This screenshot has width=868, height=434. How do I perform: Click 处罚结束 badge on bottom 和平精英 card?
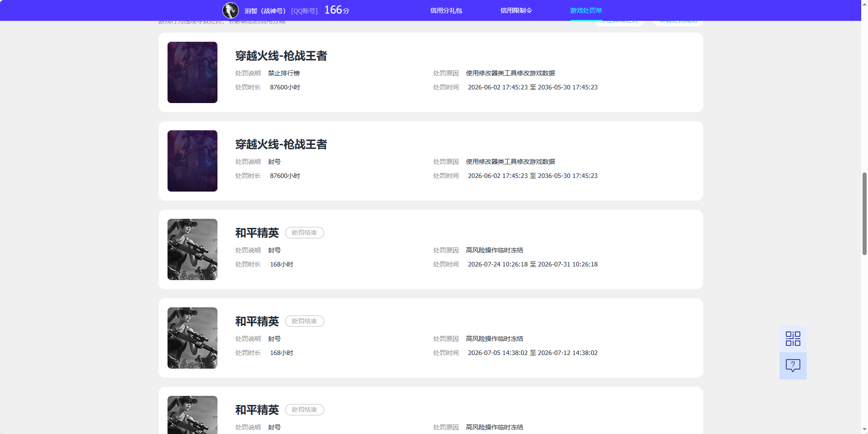tap(304, 409)
